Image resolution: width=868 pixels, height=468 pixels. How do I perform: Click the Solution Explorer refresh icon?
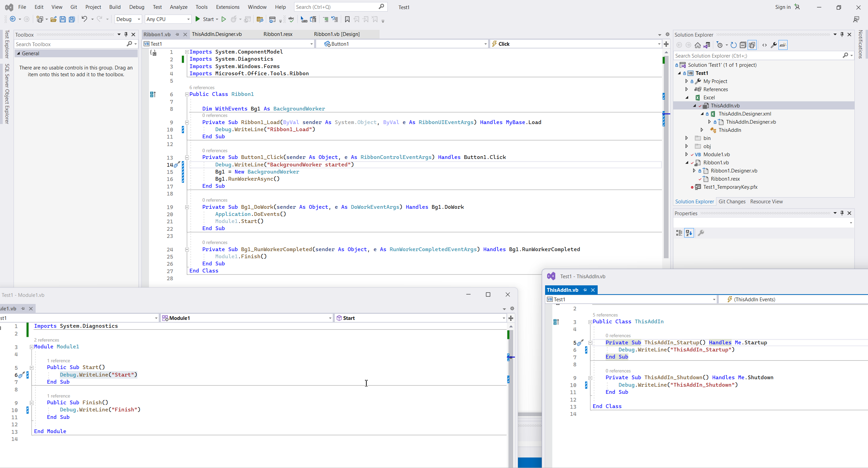[x=733, y=45]
